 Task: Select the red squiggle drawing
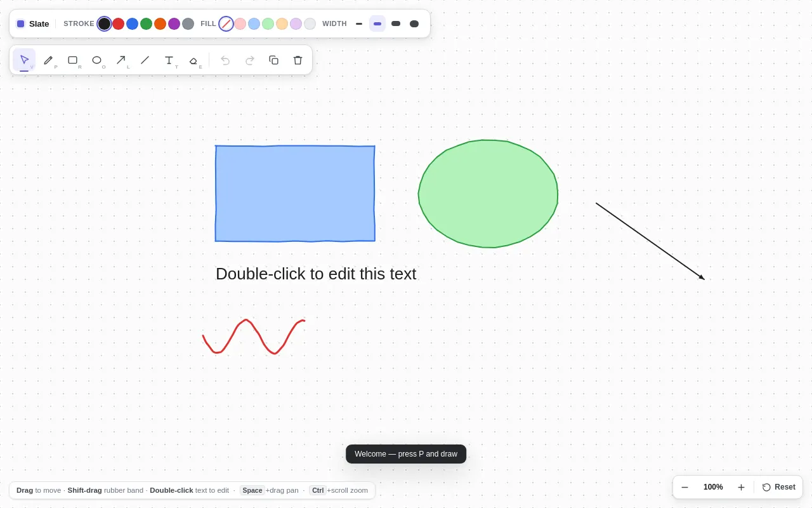254,337
